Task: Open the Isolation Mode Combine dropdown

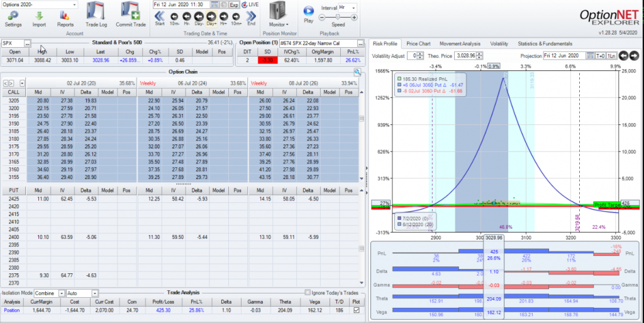Action: coord(62,293)
